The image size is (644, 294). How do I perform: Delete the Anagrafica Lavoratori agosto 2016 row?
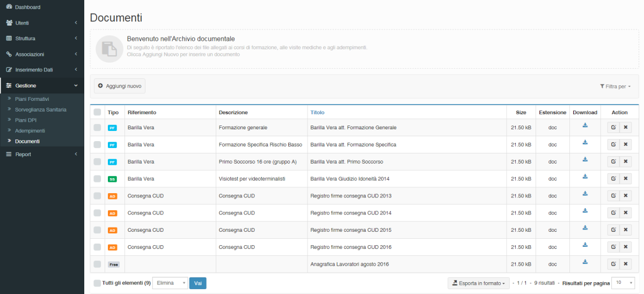626,264
